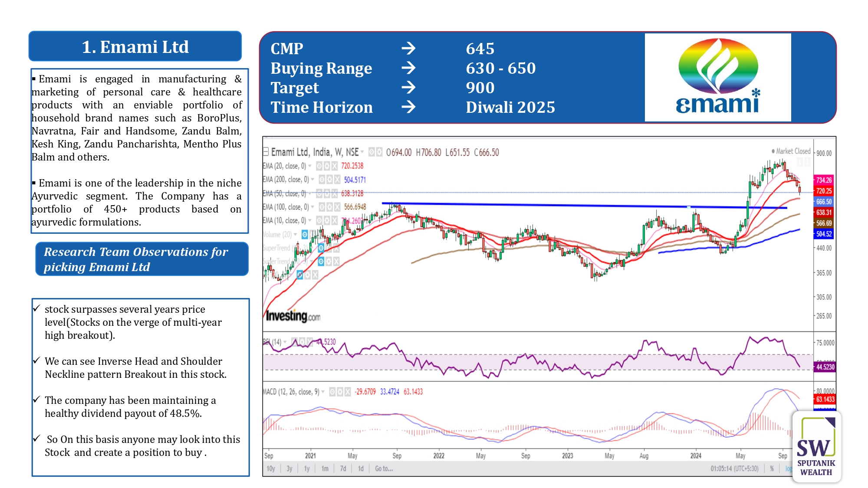Open settings gear for MACD (12, 26, close, 9)
The image size is (868, 488).
(340, 392)
